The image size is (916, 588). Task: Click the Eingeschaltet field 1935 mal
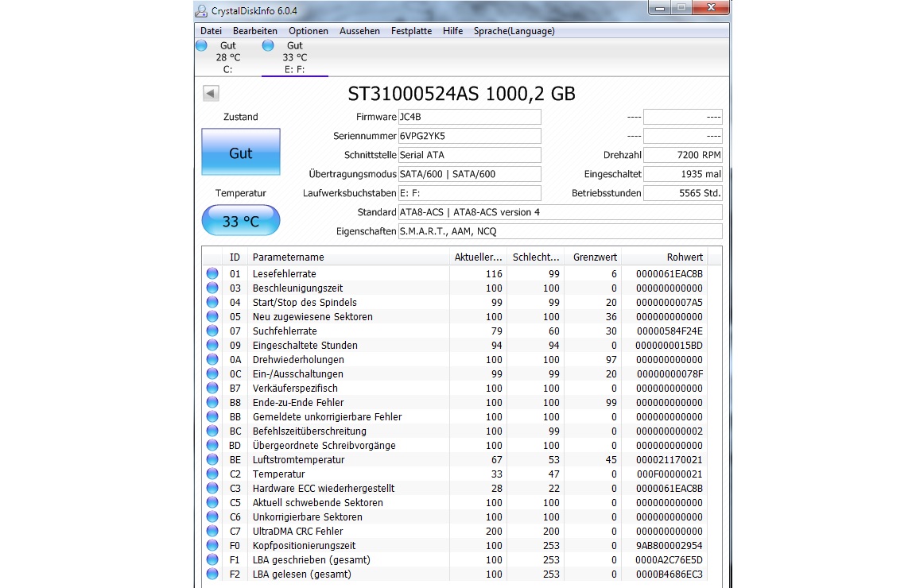point(682,174)
